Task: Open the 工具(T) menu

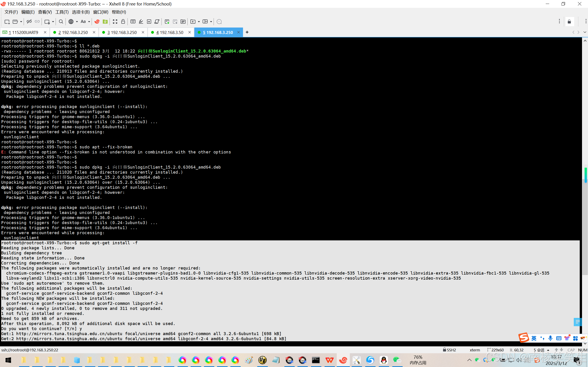Action: tap(62, 12)
